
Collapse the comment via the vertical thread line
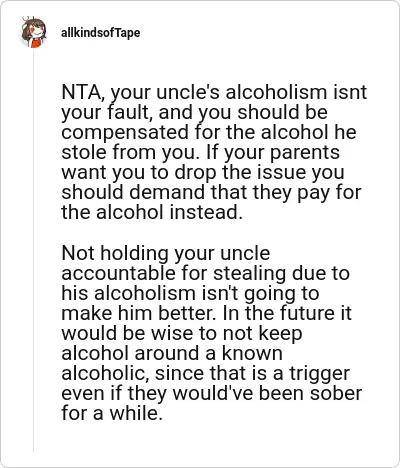click(x=33, y=250)
